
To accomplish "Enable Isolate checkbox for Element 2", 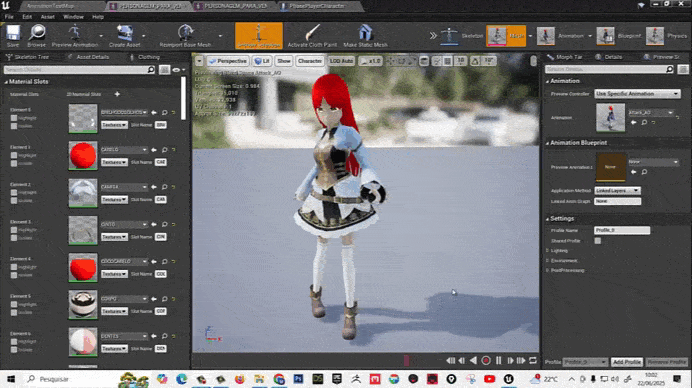I will pyautogui.click(x=14, y=200).
